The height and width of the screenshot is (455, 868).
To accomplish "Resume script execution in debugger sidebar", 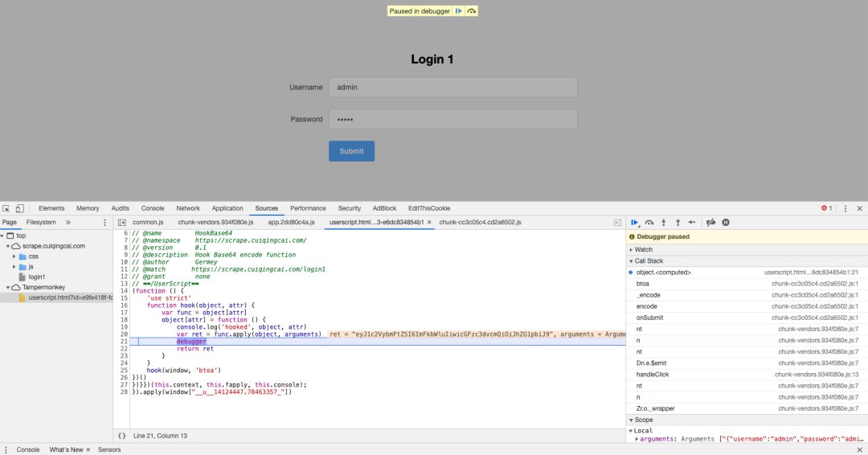I will click(634, 223).
